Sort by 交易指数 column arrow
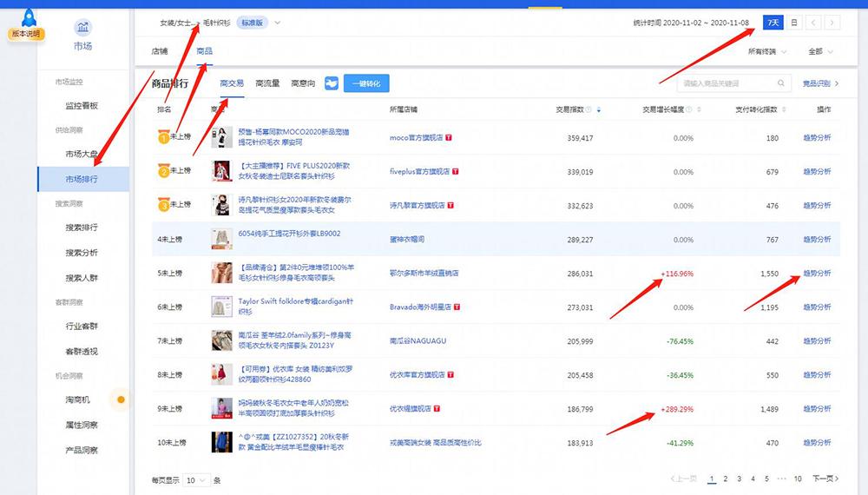Image resolution: width=868 pixels, height=495 pixels. 598,110
